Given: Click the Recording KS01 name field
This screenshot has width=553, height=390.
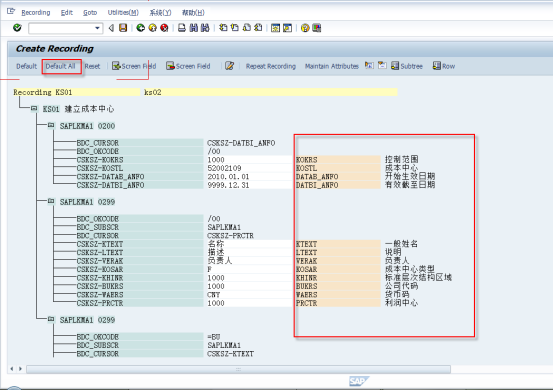Looking at the screenshot, I should 76,92.
